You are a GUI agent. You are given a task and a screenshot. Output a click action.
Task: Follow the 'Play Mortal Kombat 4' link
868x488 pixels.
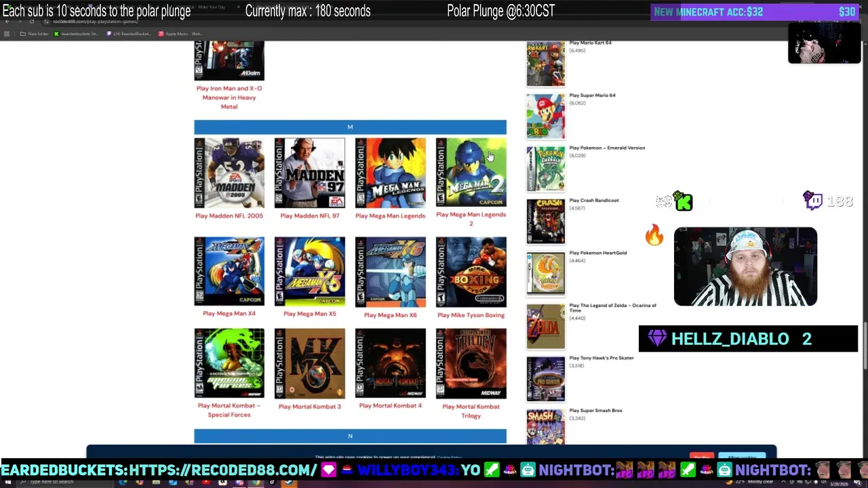coord(391,406)
